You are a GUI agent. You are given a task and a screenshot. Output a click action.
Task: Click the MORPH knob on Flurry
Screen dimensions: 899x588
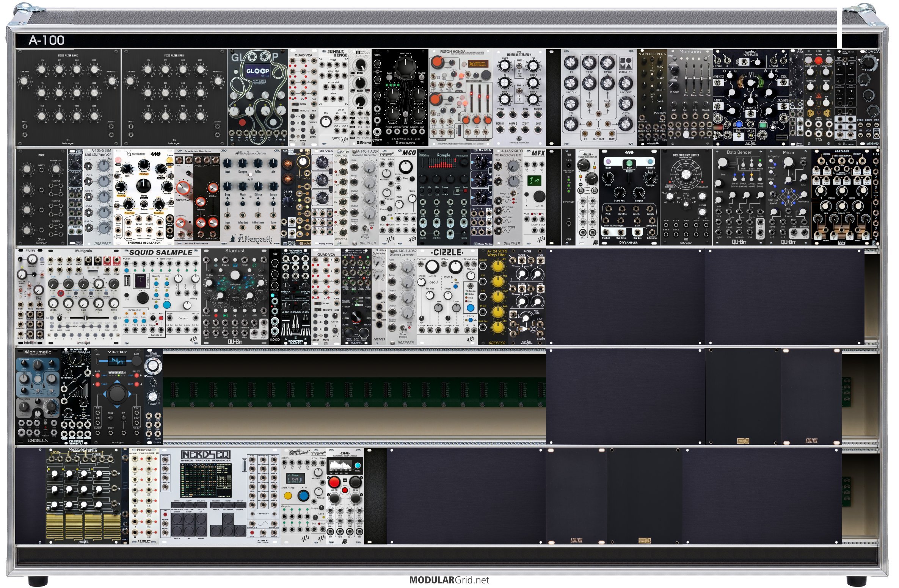pyautogui.click(x=32, y=260)
